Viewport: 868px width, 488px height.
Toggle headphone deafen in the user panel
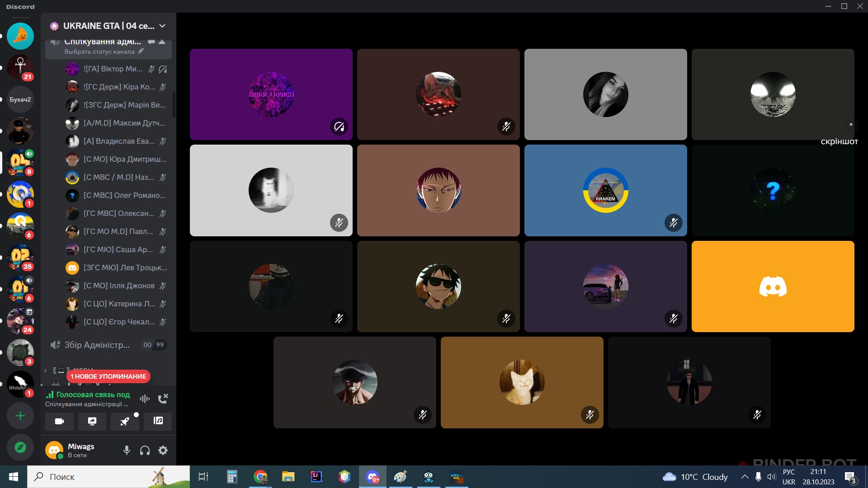[145, 450]
